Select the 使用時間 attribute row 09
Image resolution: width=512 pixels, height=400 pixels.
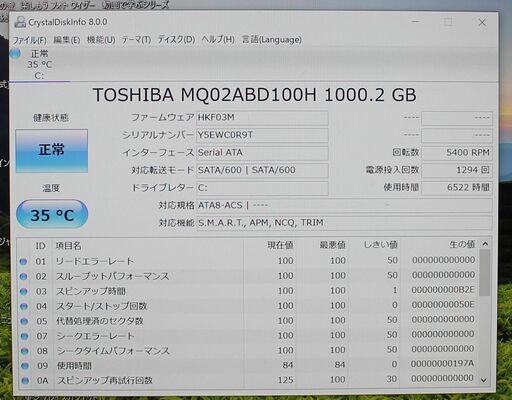tap(248, 365)
